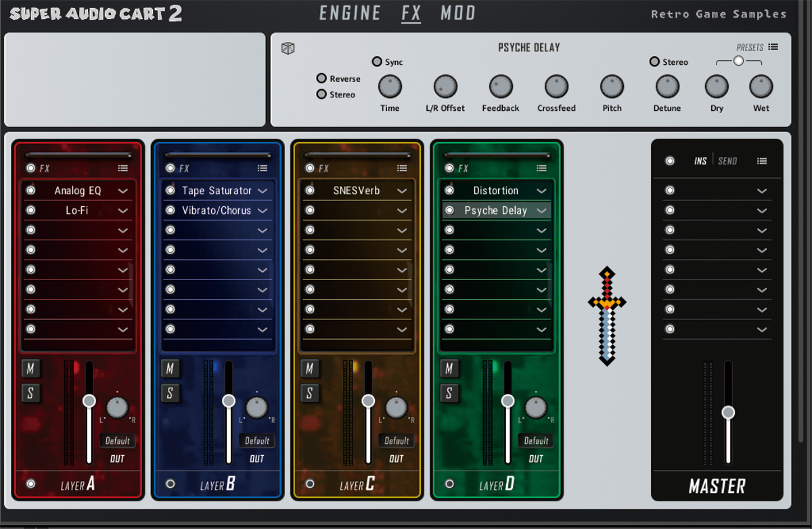
Task: Click the Pitch knob
Action: tap(612, 87)
